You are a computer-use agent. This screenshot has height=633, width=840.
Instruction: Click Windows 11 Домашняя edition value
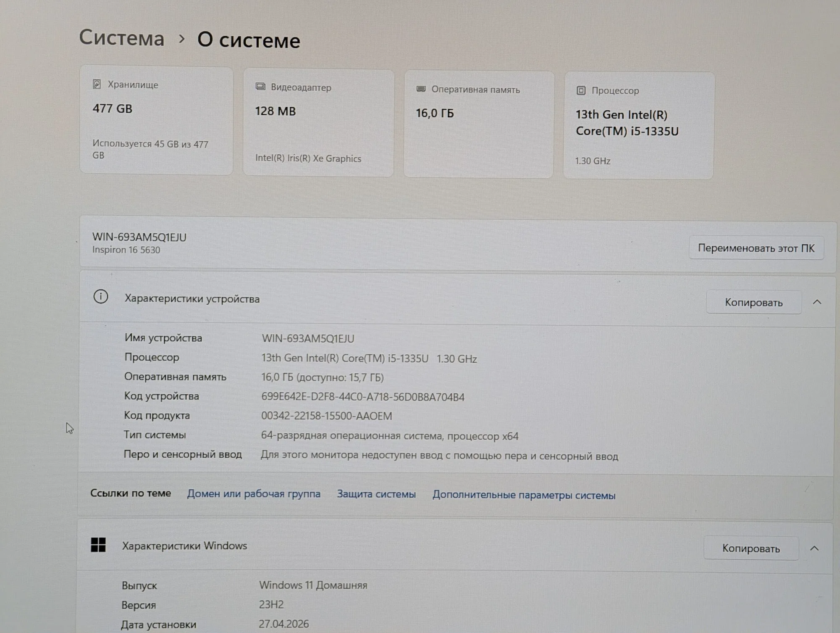point(313,585)
